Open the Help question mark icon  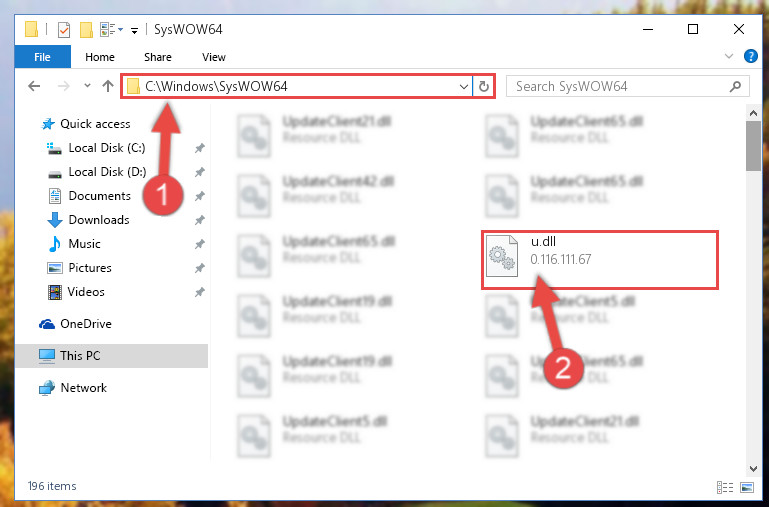tap(750, 56)
